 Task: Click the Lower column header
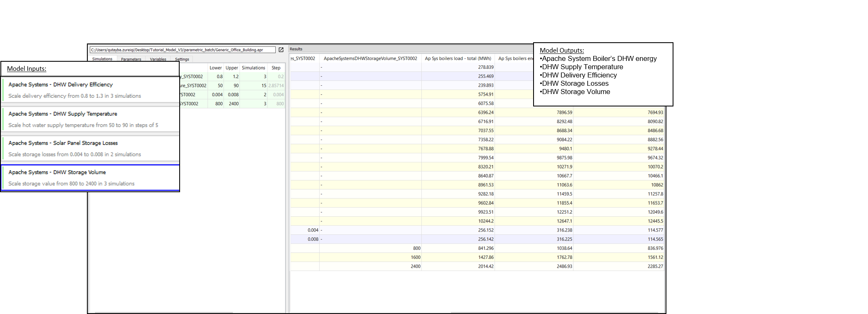point(215,68)
